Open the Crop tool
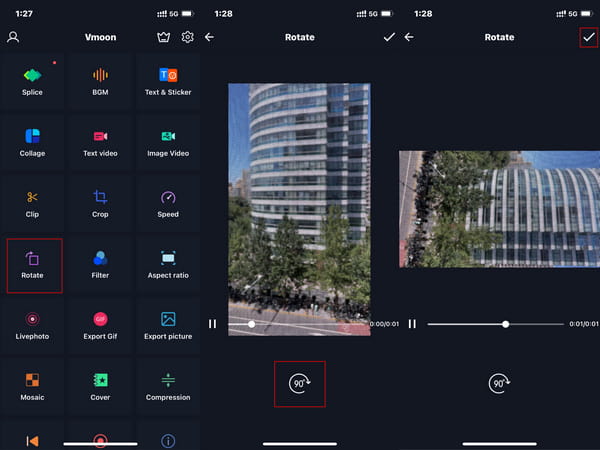The height and width of the screenshot is (450, 600). coord(100,203)
